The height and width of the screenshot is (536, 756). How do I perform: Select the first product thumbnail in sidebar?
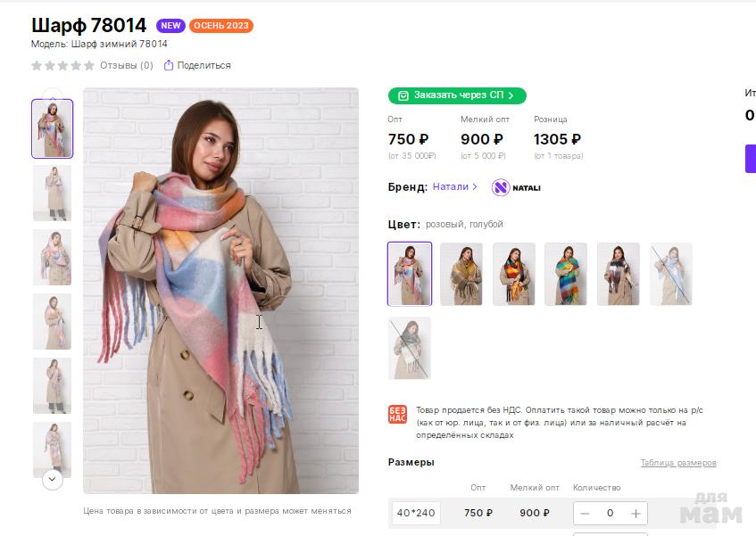(x=52, y=128)
